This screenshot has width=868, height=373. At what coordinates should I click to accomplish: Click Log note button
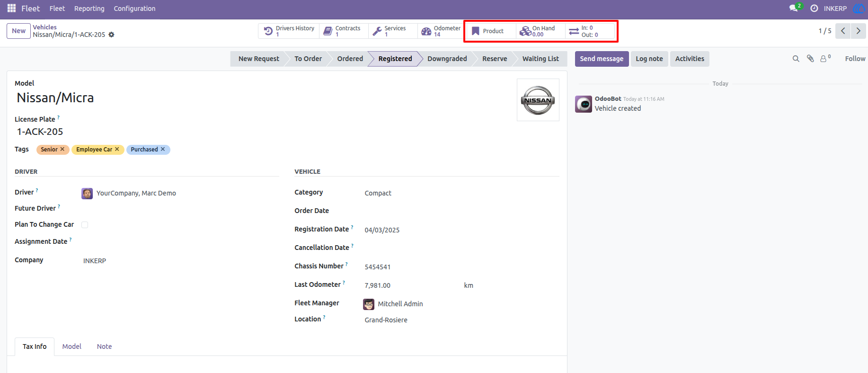coord(649,59)
